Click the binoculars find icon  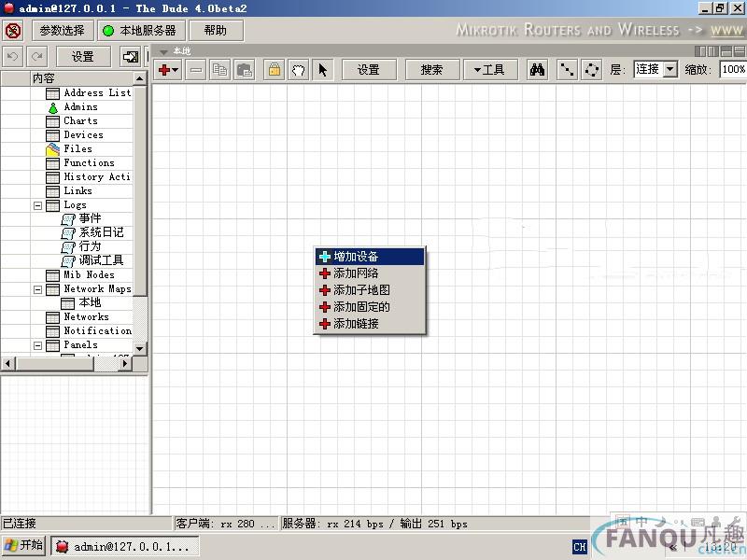pos(537,70)
